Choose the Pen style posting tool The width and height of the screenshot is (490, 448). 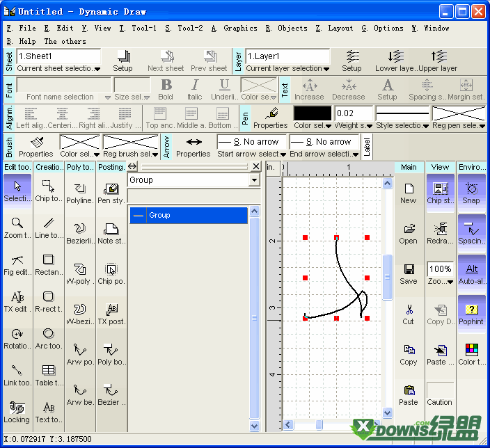pos(111,193)
